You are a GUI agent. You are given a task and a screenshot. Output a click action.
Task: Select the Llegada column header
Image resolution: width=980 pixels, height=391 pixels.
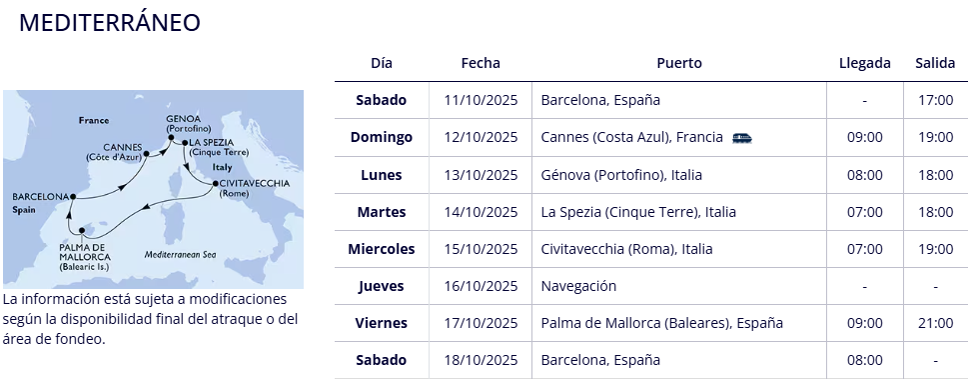[x=865, y=63]
